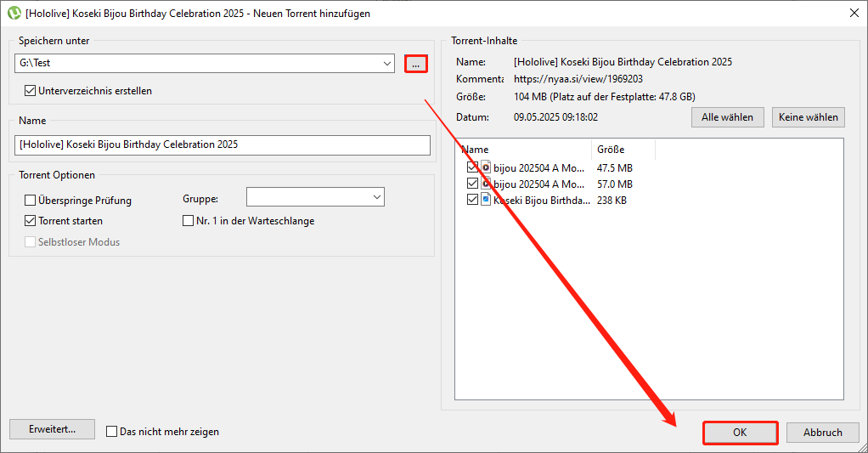Click the date value 09.05.2025 09:18:02
Viewport: 868px width, 453px height.
coord(555,116)
